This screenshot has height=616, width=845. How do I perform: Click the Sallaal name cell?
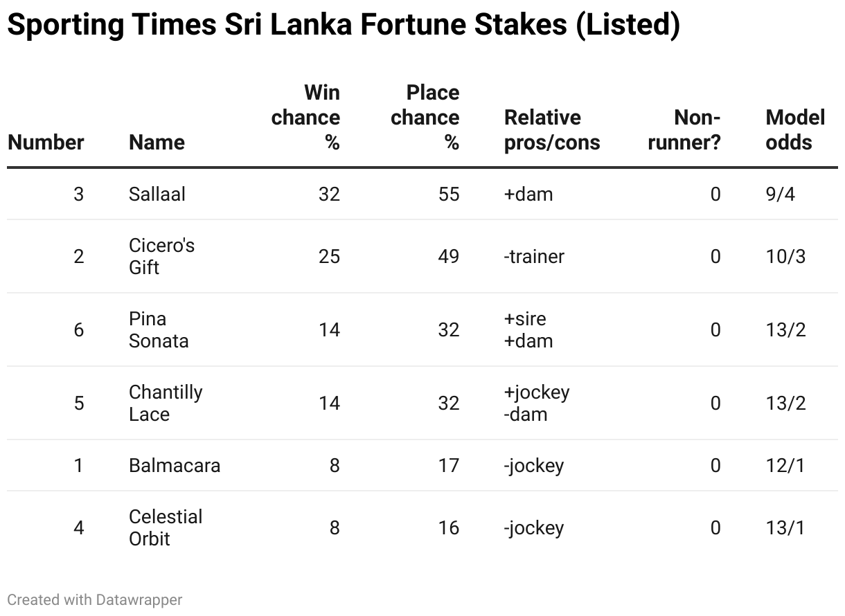[157, 194]
